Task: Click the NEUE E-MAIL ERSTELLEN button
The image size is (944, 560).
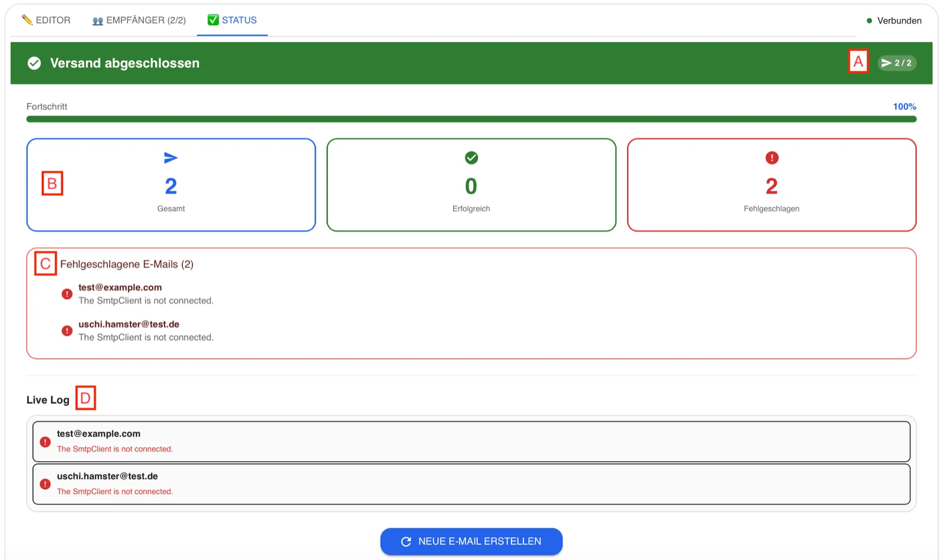Action: [471, 541]
